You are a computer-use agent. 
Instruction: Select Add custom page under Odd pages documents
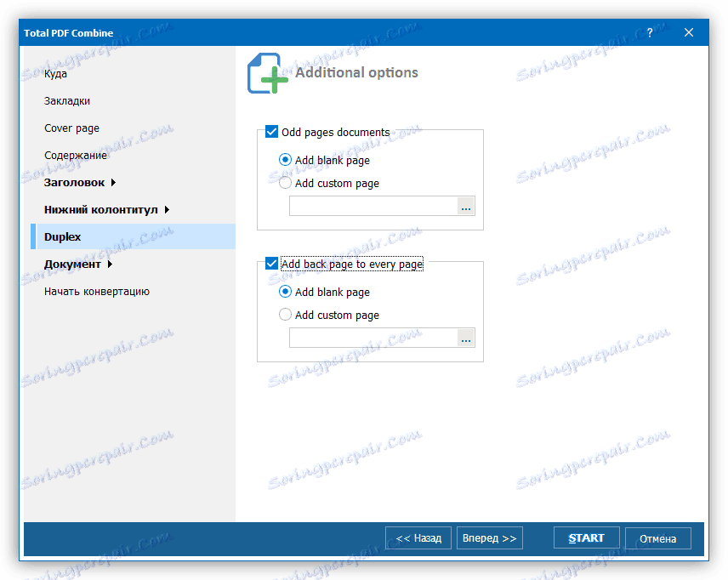point(285,183)
